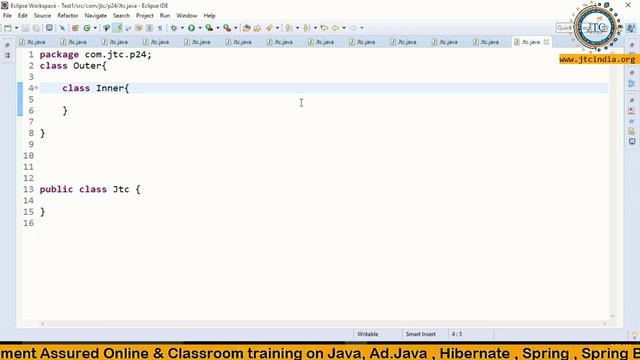This screenshot has width=640, height=360.
Task: Open the Run menu
Action: (x=165, y=16)
